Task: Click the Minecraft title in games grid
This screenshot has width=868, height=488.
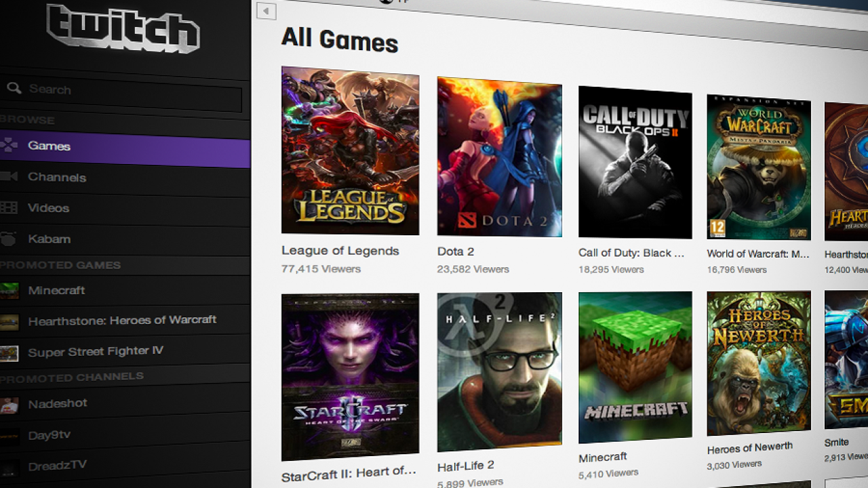Action: coord(603,457)
